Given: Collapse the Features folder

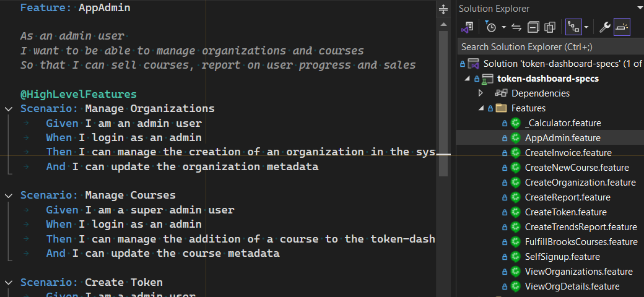Looking at the screenshot, I should [x=481, y=108].
